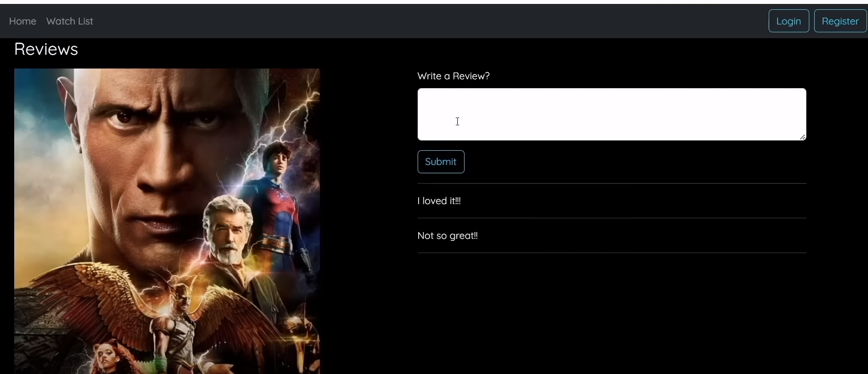The width and height of the screenshot is (868, 374).
Task: Click the "Write a Review?" label
Action: tap(453, 76)
